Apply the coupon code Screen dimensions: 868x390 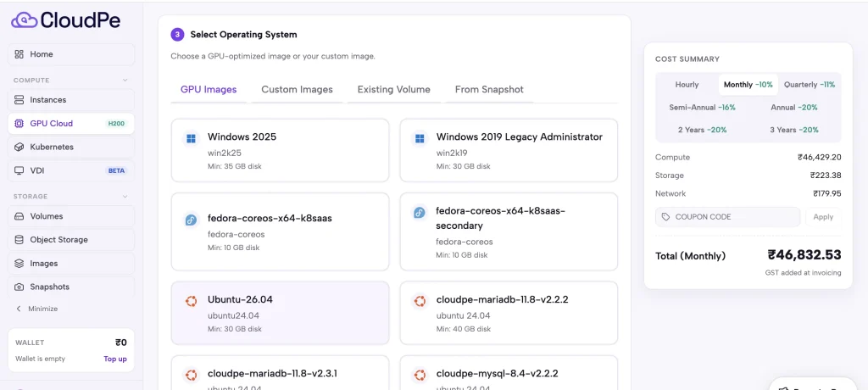(x=823, y=216)
